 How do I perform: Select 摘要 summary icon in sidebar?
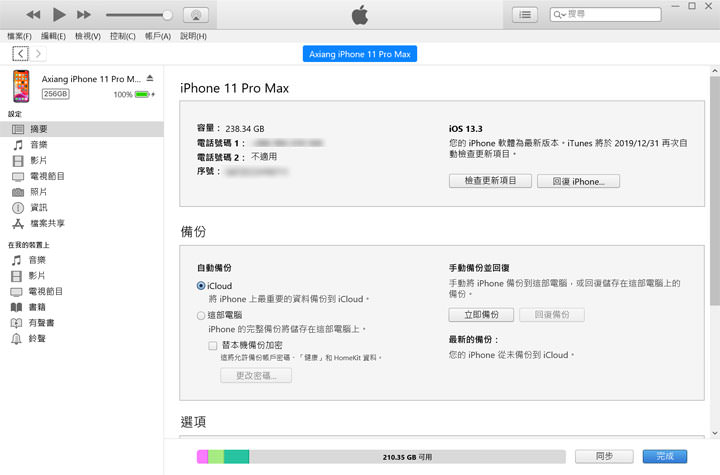pos(18,130)
